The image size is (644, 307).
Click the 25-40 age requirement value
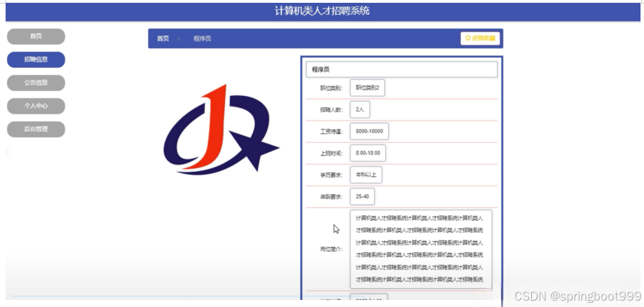coord(362,196)
